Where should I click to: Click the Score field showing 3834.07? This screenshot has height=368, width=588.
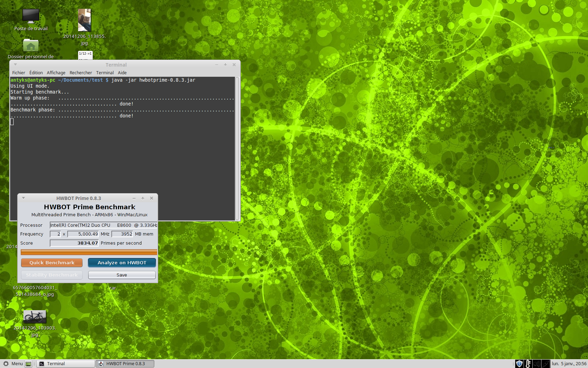click(74, 243)
